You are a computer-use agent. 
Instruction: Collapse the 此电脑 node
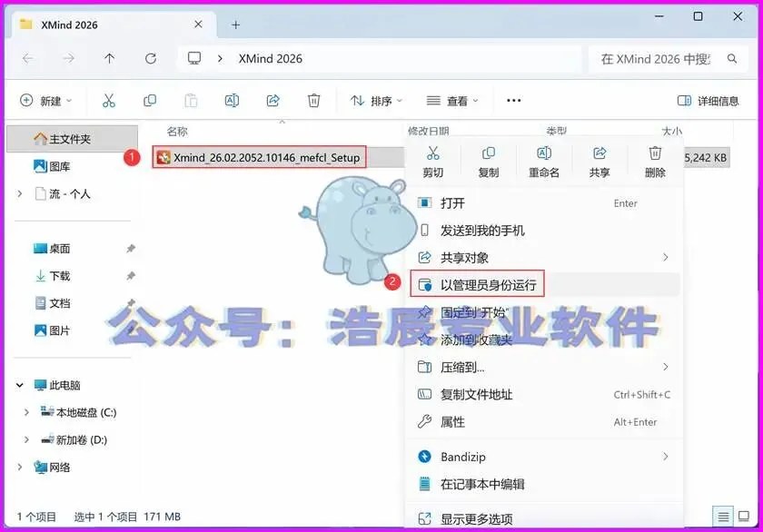point(19,385)
